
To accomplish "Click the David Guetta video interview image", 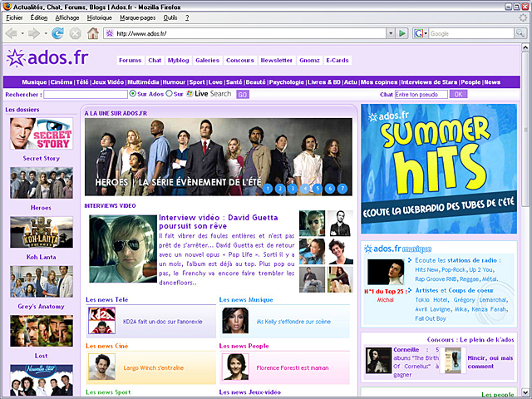I will 123,249.
